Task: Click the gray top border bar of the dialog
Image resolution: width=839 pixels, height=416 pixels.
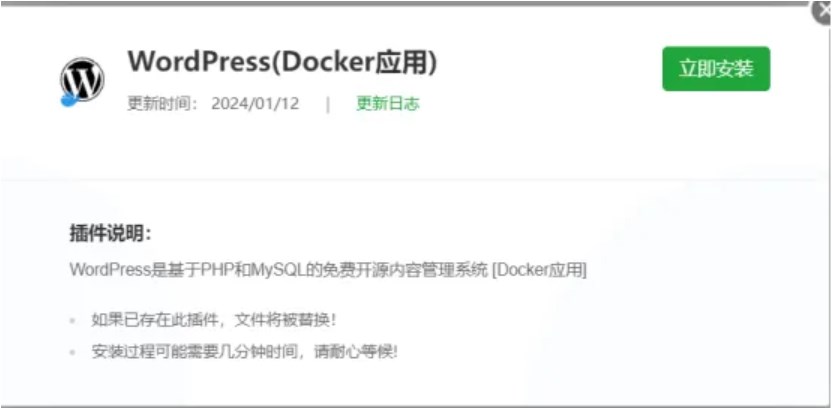Action: (x=407, y=3)
